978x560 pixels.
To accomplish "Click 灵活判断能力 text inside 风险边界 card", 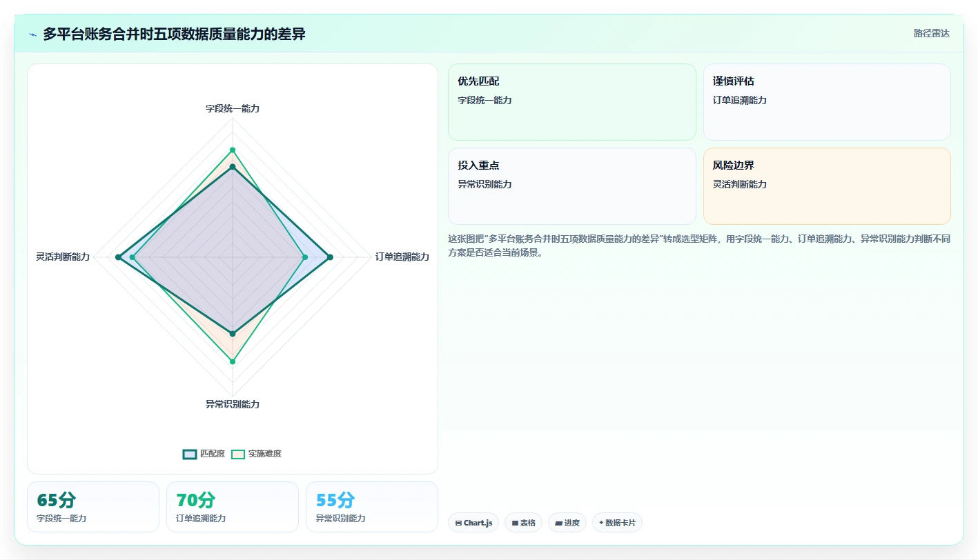I will [740, 184].
